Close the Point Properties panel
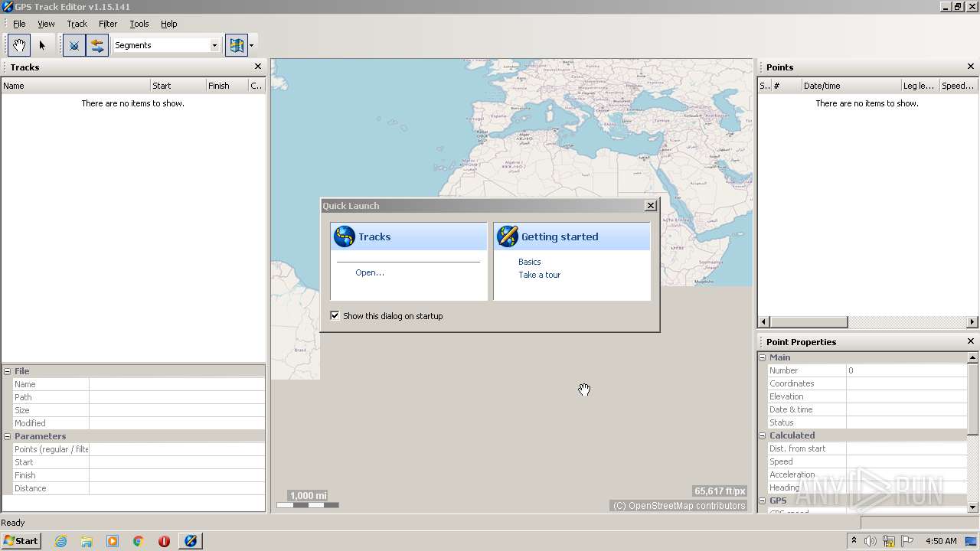The image size is (980, 551). point(971,341)
